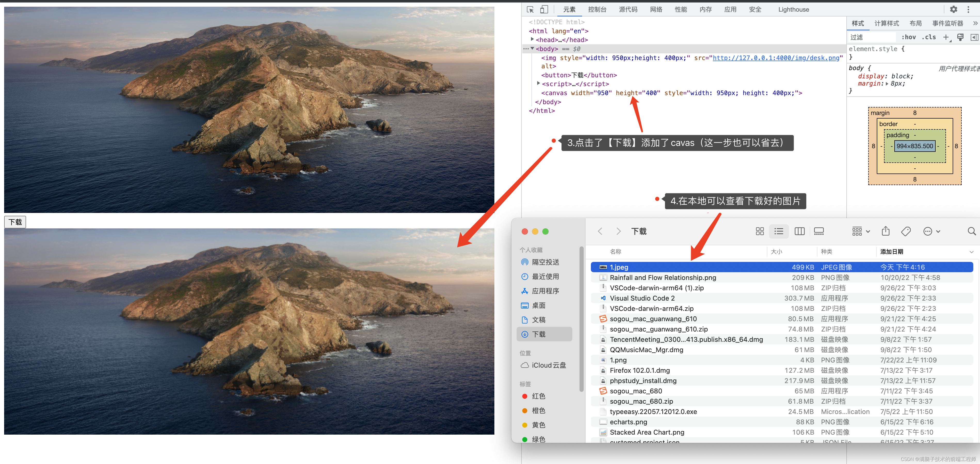Viewport: 980px width, 464px height.
Task: Click the new style rule plus icon
Action: click(946, 37)
